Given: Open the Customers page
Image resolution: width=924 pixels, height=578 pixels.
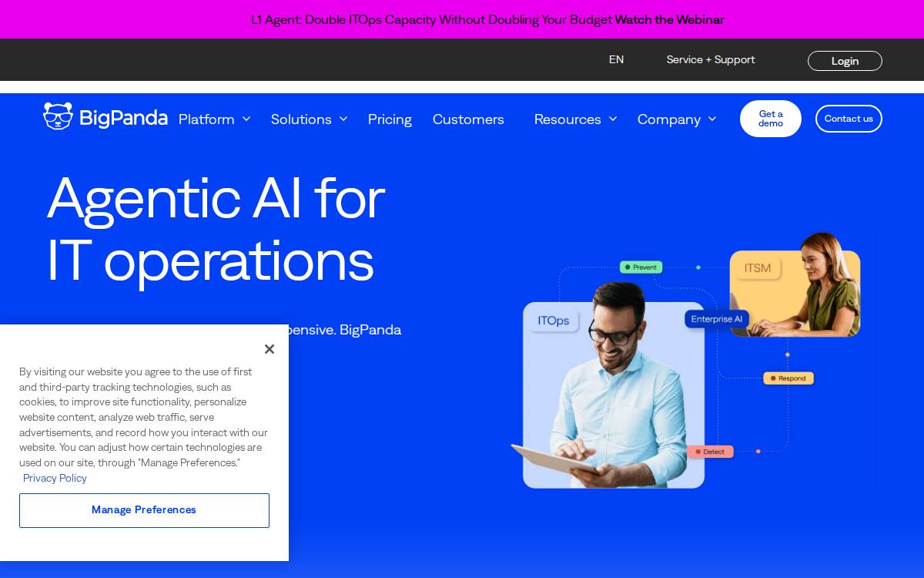Looking at the screenshot, I should pyautogui.click(x=468, y=119).
